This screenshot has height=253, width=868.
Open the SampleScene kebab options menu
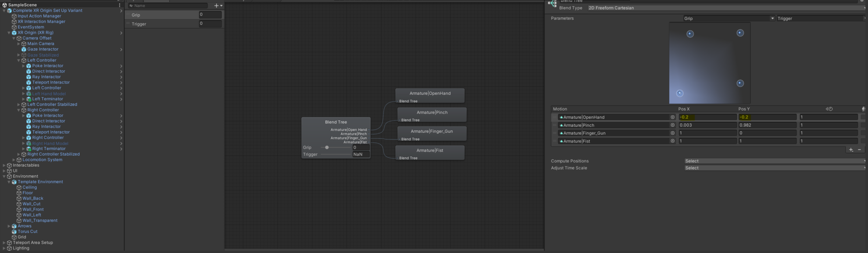click(x=120, y=5)
